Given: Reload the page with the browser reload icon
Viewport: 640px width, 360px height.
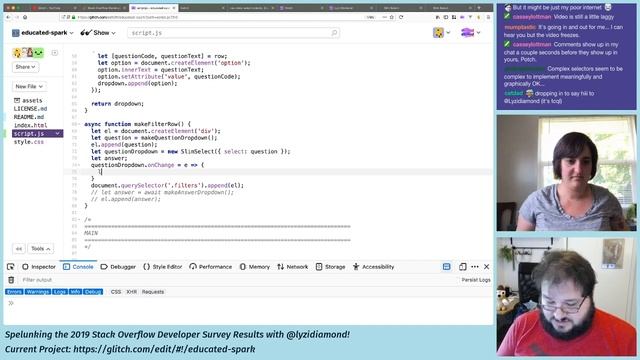Looking at the screenshot, I should tap(401, 17).
